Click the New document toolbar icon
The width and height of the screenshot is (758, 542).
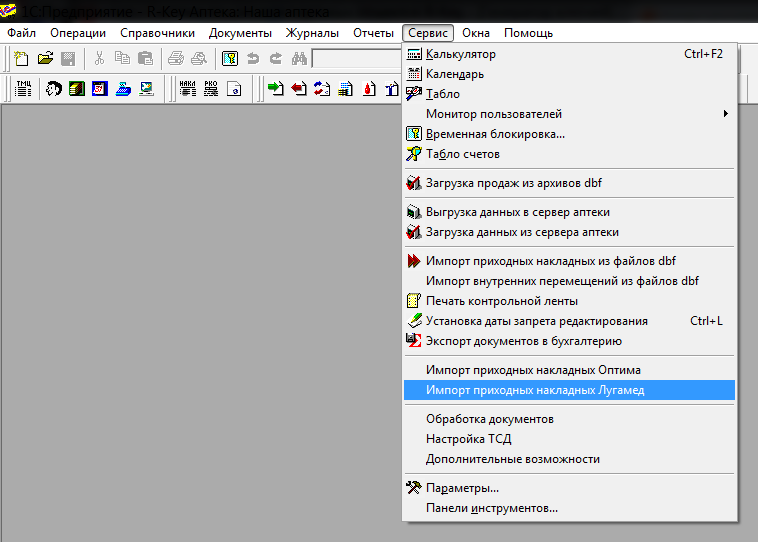click(x=22, y=59)
